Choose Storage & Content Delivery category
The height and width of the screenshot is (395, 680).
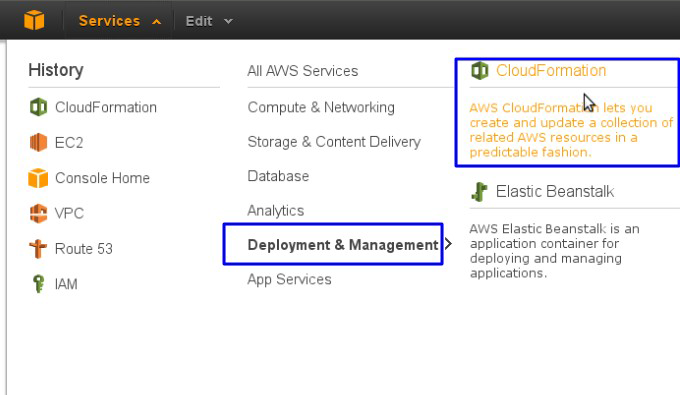tap(334, 142)
